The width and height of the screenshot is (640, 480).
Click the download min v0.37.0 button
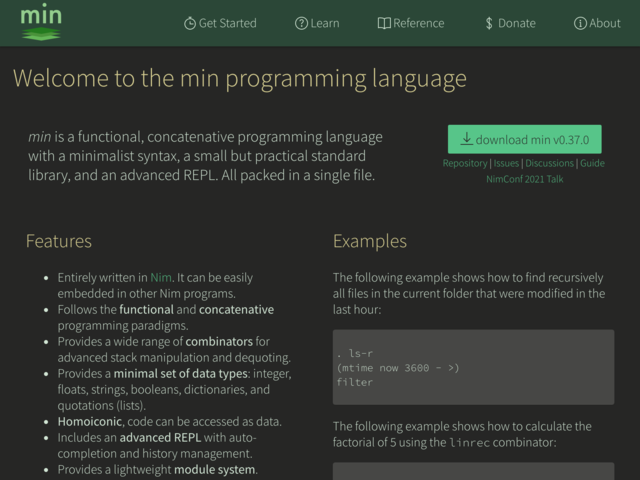(524, 139)
